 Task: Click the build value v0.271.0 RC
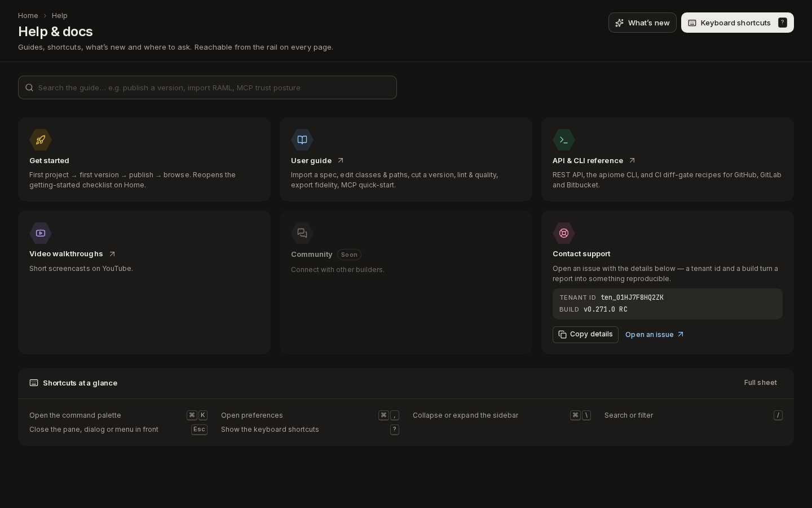coord(606,309)
